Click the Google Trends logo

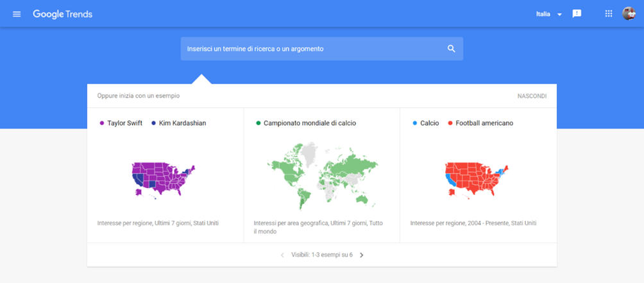tap(62, 14)
